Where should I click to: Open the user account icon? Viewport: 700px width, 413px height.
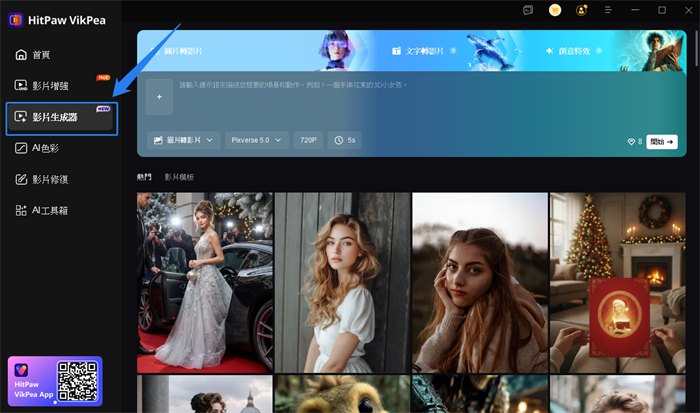click(x=582, y=9)
